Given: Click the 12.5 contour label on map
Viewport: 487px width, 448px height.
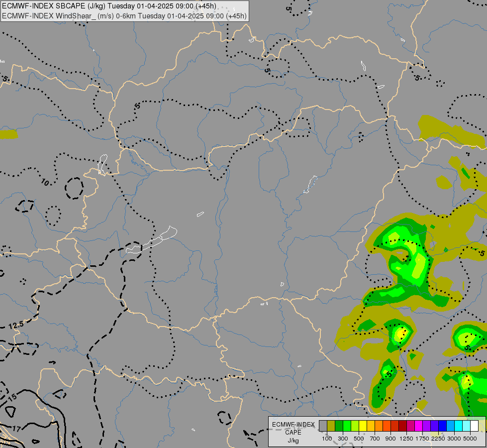Looking at the screenshot, I should (16, 326).
